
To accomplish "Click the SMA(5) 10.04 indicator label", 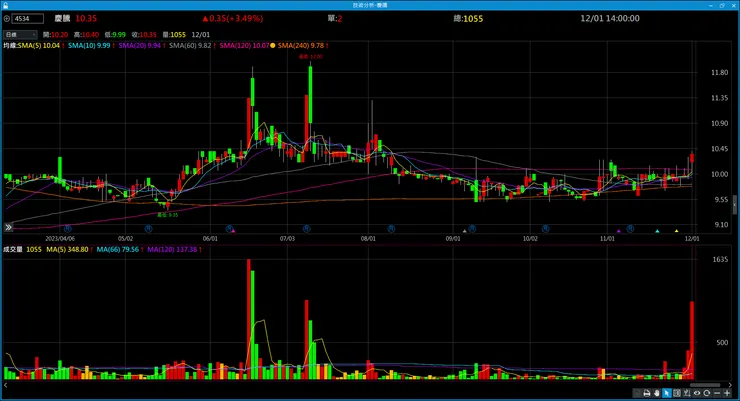I will click(x=38, y=46).
